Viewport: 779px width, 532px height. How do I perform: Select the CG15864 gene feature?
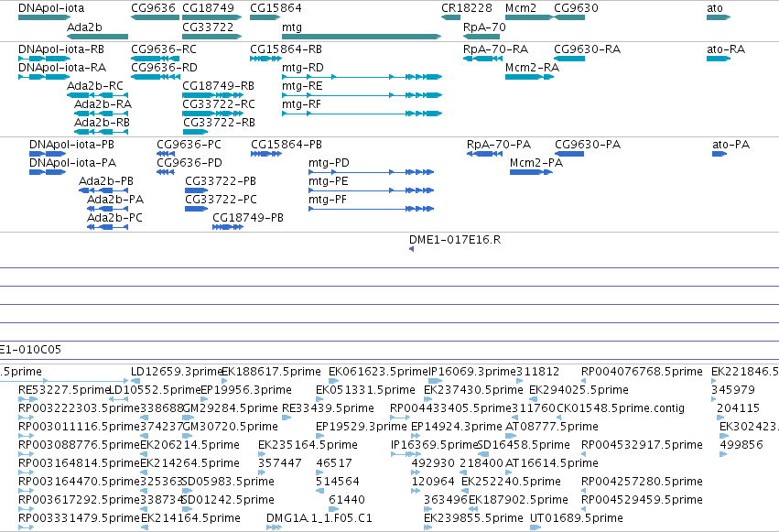click(265, 17)
